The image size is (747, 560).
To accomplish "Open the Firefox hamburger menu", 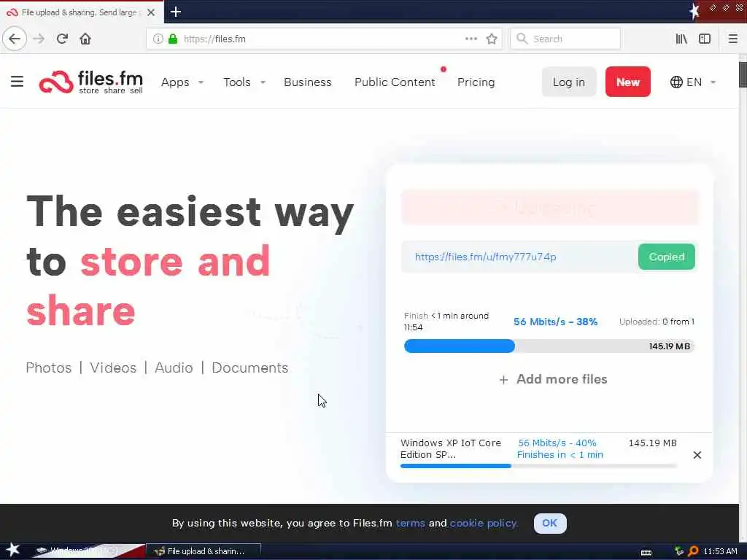I will tap(732, 39).
